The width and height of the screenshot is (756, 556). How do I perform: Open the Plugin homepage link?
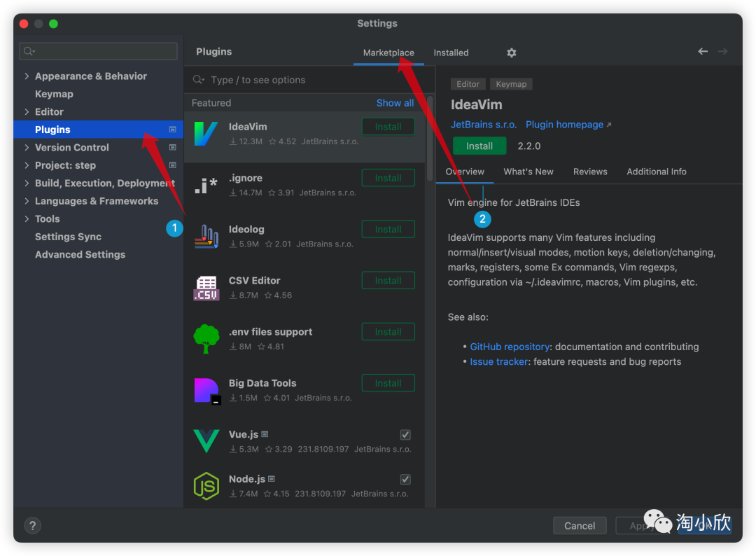point(568,125)
